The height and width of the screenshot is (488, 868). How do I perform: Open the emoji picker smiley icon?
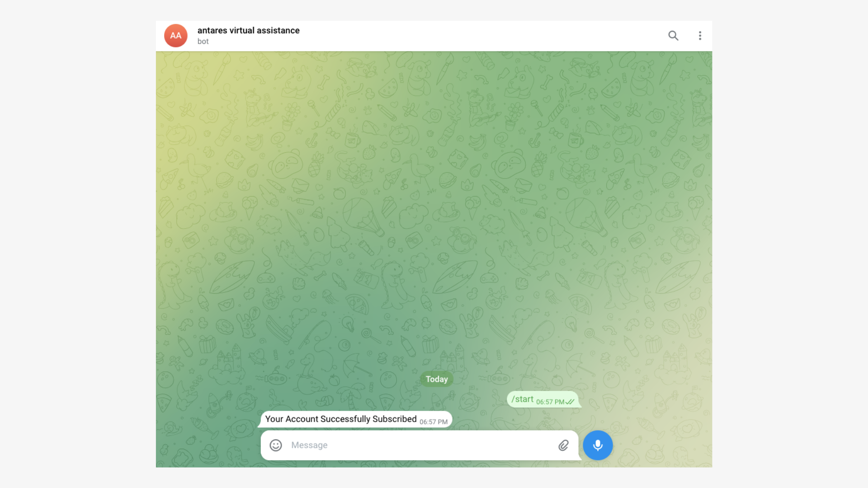pyautogui.click(x=276, y=445)
